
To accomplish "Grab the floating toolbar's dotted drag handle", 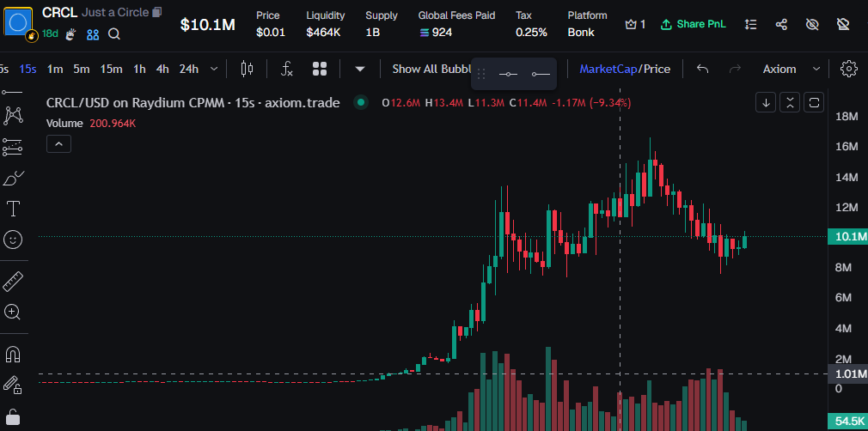I will click(481, 74).
